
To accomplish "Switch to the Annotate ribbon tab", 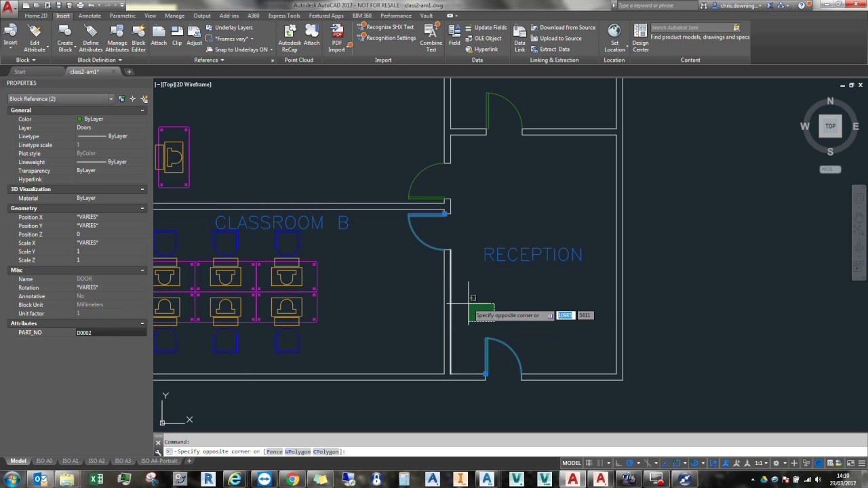I will coord(90,16).
